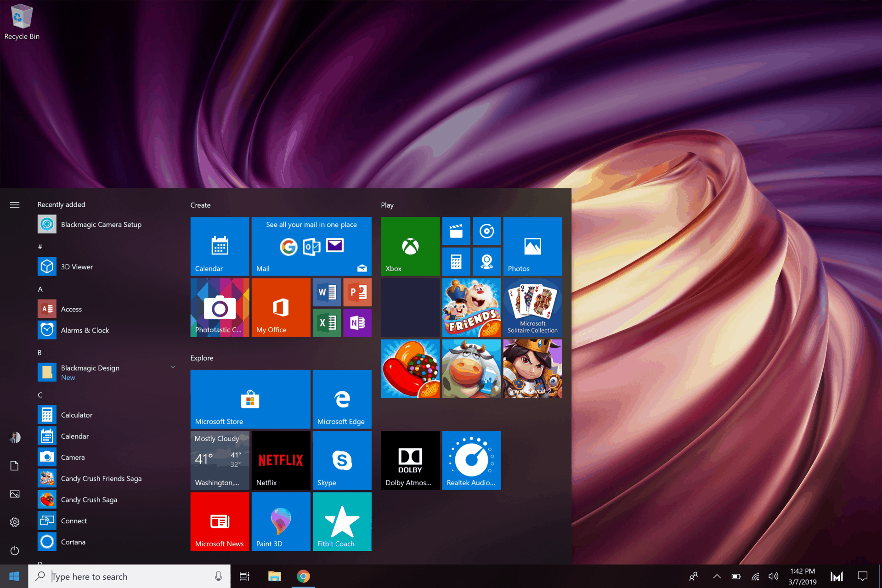Open the Fitbit Coach tile
The height and width of the screenshot is (588, 882).
(x=342, y=521)
